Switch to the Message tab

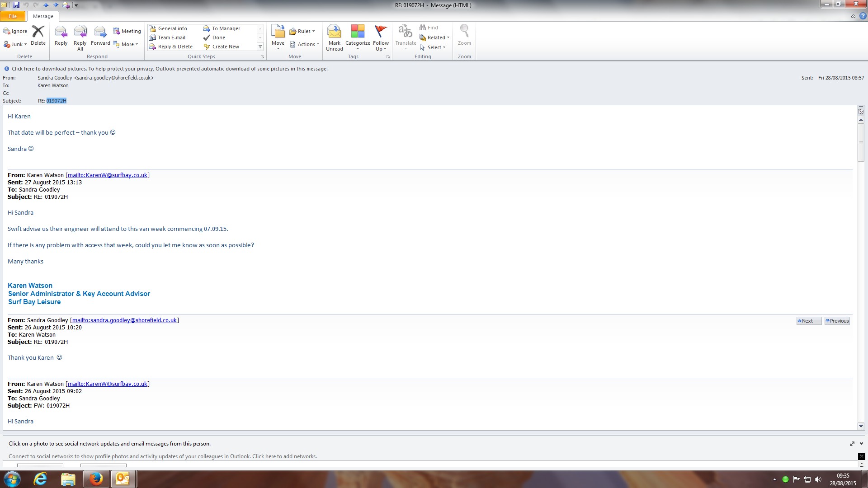(x=43, y=16)
